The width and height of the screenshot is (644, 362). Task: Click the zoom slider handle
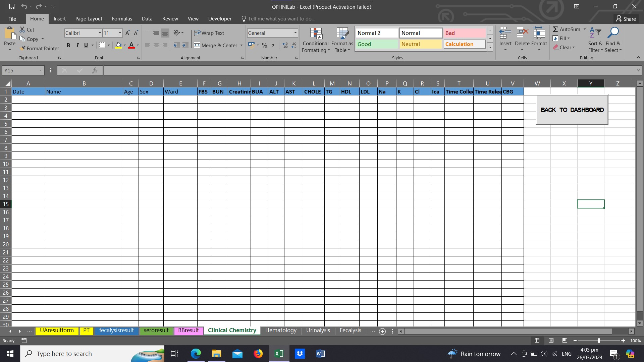click(x=599, y=341)
